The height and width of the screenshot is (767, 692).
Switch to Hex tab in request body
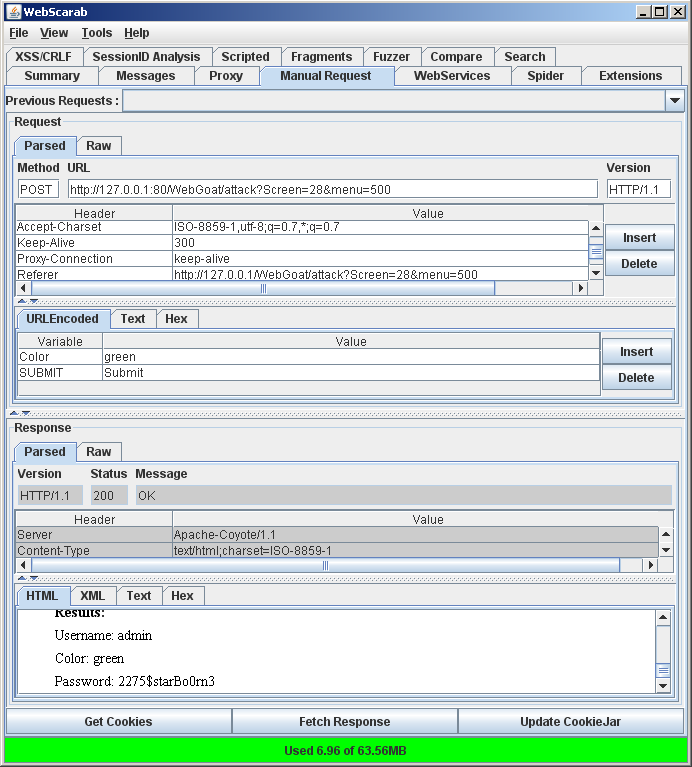[x=176, y=319]
